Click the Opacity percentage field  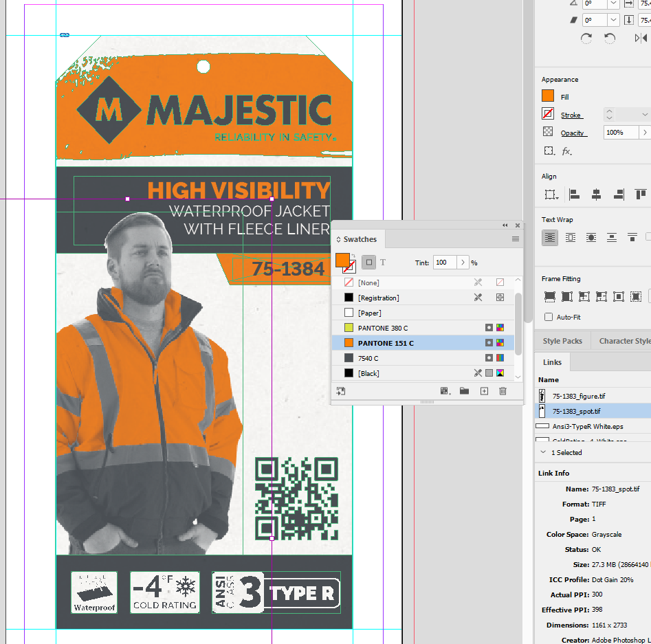click(621, 133)
